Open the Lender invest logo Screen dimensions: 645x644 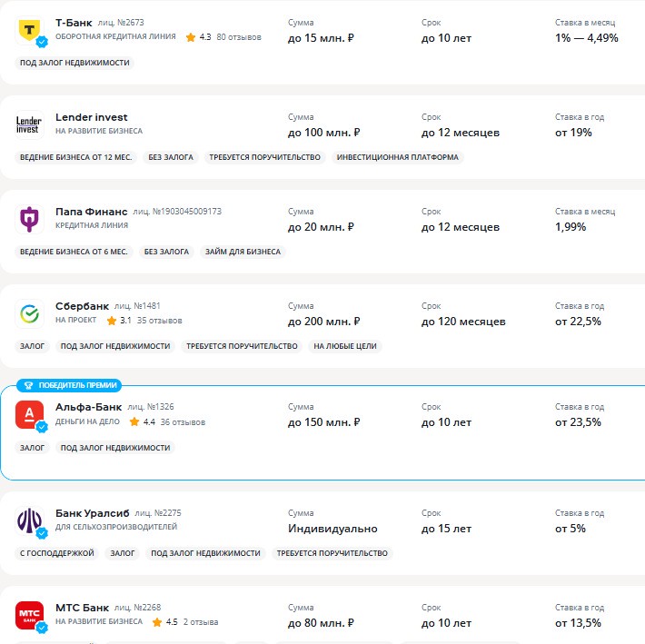click(x=29, y=124)
